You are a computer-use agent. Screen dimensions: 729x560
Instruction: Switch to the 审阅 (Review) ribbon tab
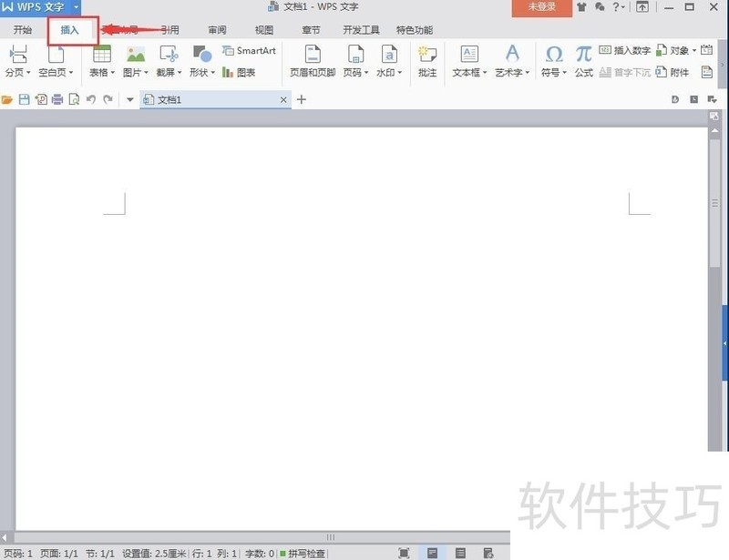click(216, 29)
